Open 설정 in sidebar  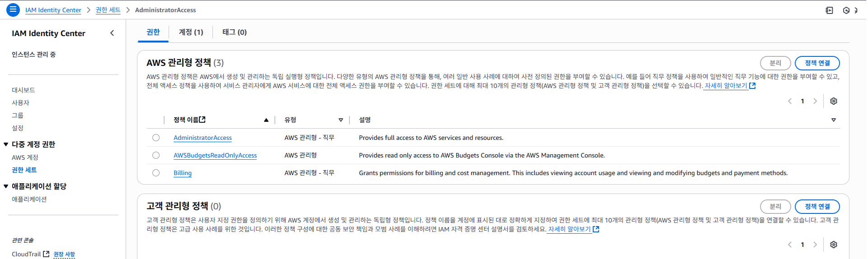(x=17, y=128)
